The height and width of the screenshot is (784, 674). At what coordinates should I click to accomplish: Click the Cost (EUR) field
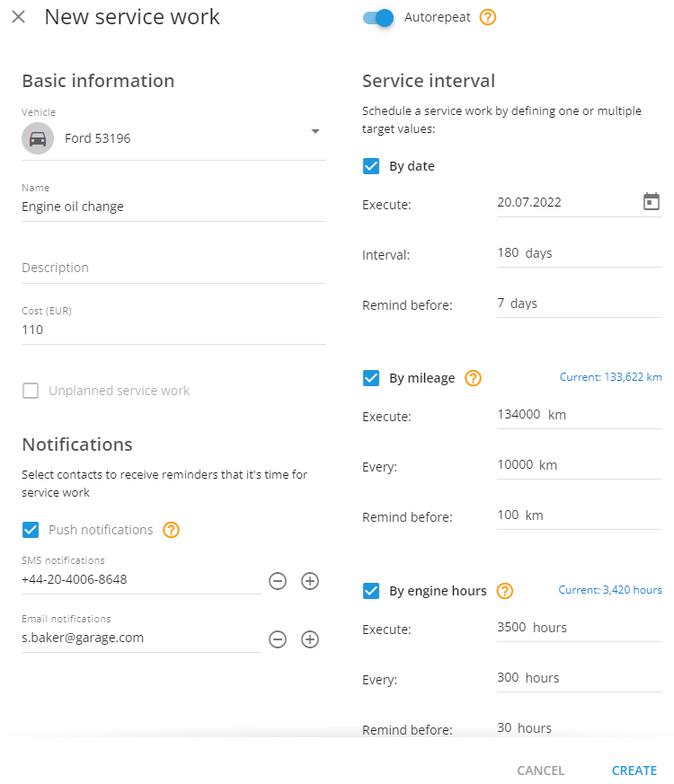click(173, 330)
